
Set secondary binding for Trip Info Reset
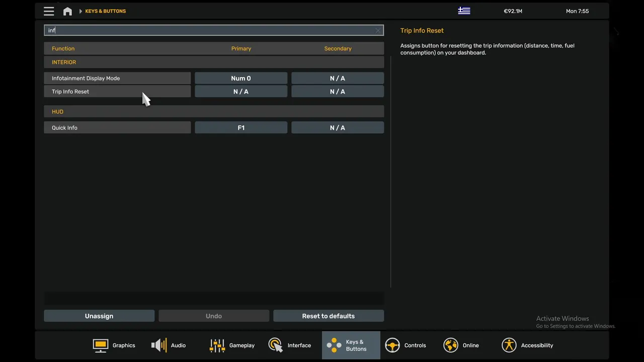click(338, 92)
